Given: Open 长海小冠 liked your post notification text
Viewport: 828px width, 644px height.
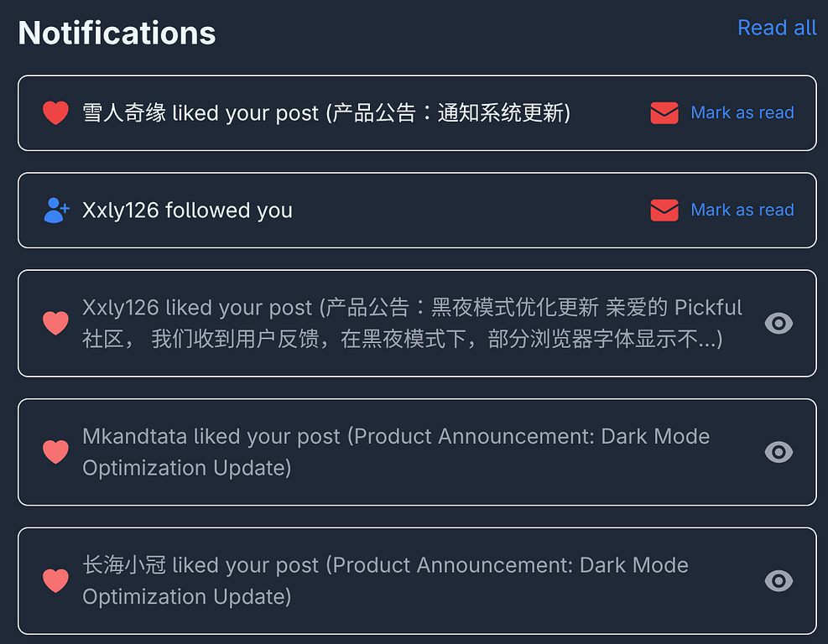Looking at the screenshot, I should click(385, 581).
